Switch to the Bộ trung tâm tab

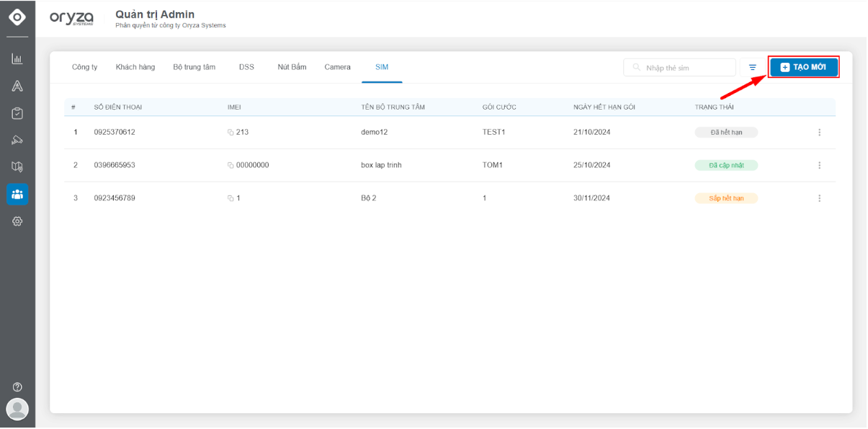[x=194, y=67]
